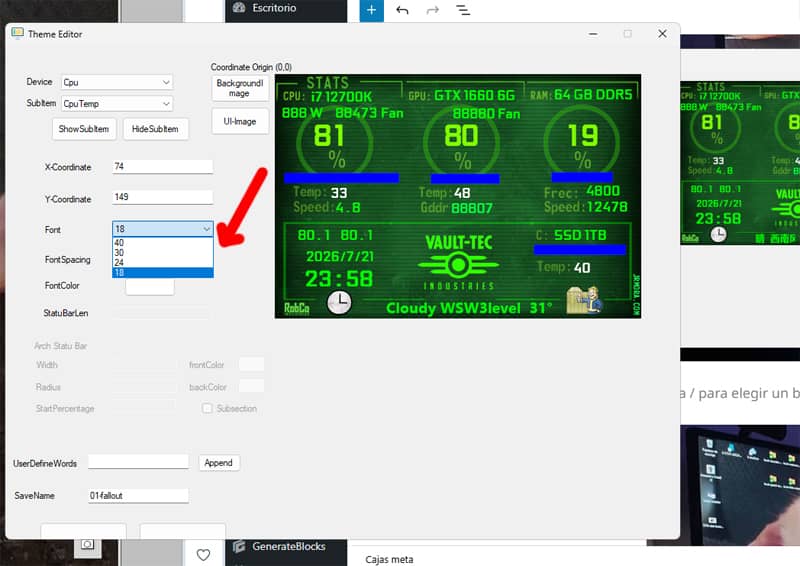Viewport: 800px width, 566px height.
Task: Select font size 40 from list
Action: pyautogui.click(x=162, y=243)
